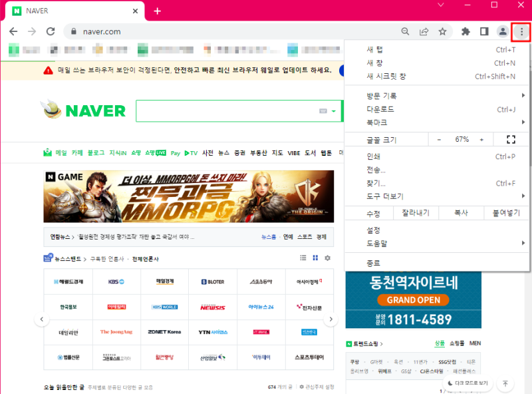The width and height of the screenshot is (532, 394).
Task: Open 뉴스홈 link
Action: [269, 237]
